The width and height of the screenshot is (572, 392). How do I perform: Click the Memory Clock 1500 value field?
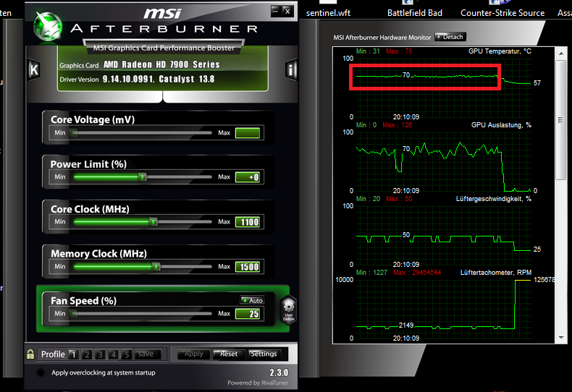pos(248,267)
